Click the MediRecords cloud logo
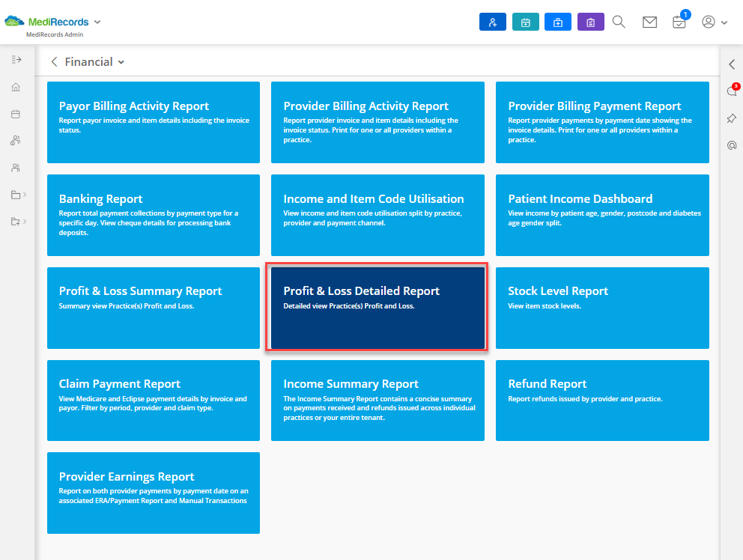Viewport: 743px width, 560px height. click(x=14, y=21)
